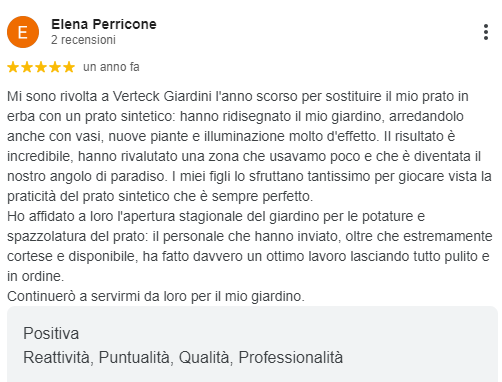View the reviewer's '2 recensioni' count
The image size is (502, 382).
(x=83, y=40)
